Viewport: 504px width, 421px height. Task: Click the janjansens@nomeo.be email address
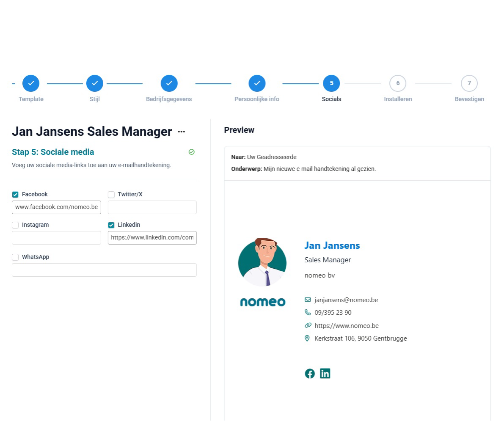(346, 300)
